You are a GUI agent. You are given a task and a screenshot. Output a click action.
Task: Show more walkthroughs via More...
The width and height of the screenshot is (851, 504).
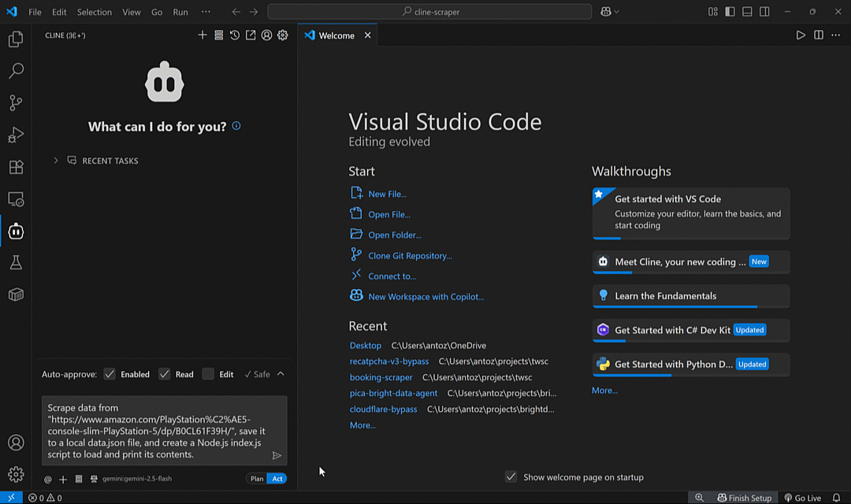604,391
